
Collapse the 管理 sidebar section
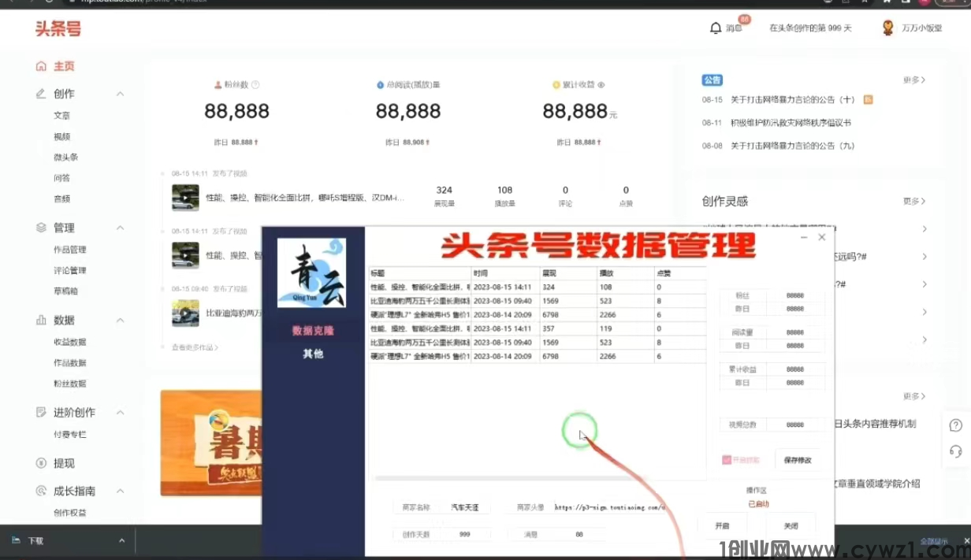pyautogui.click(x=120, y=228)
